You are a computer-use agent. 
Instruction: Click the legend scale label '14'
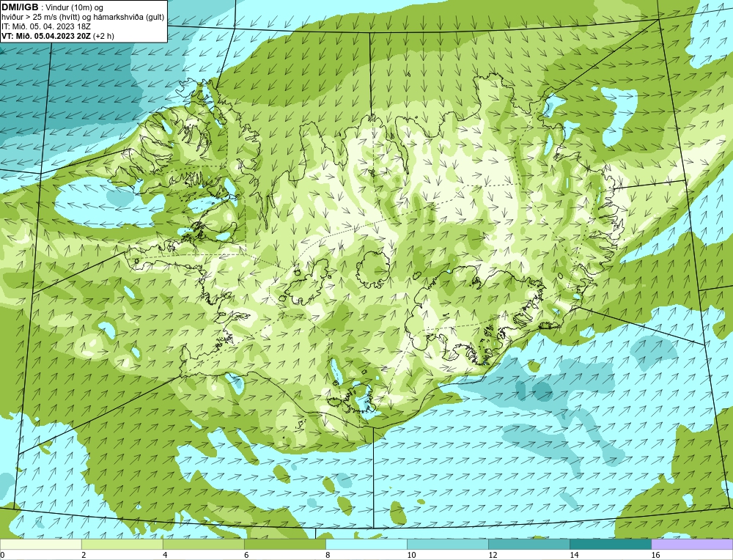coord(574,555)
